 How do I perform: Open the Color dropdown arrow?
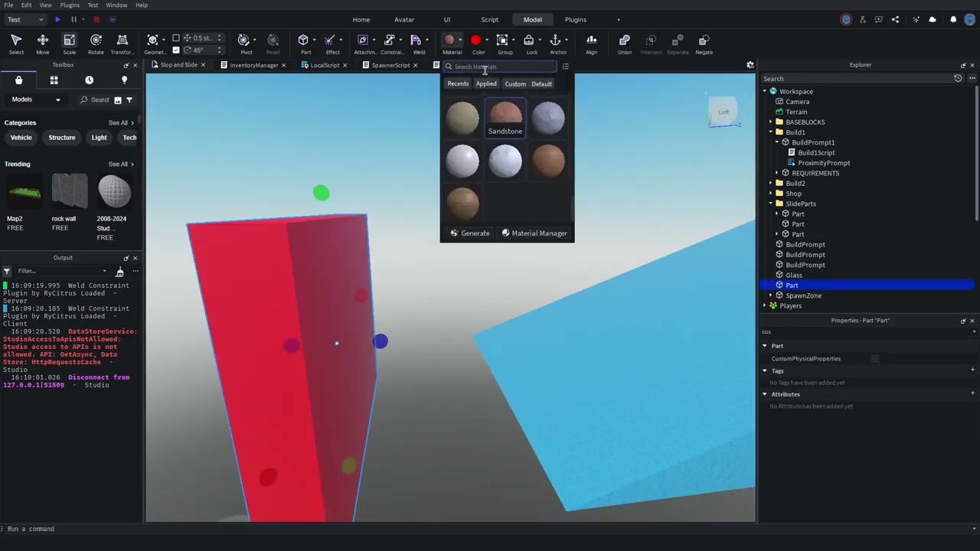486,40
